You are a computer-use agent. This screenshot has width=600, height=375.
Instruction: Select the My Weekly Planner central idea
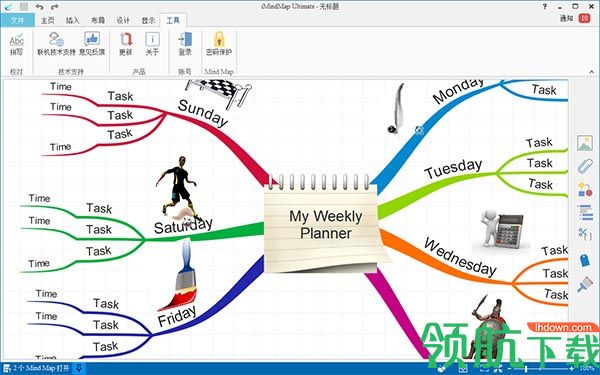(326, 225)
